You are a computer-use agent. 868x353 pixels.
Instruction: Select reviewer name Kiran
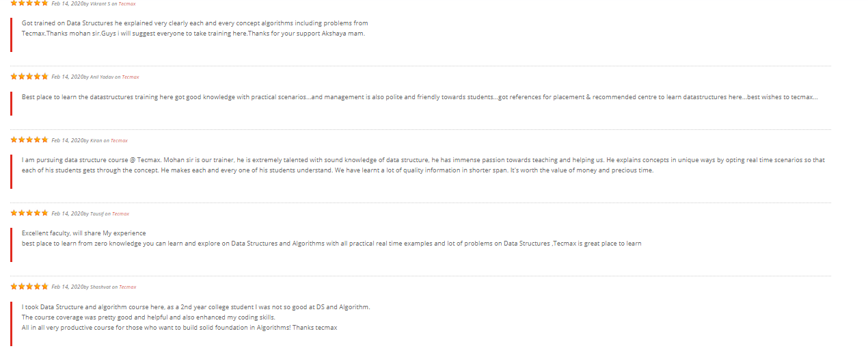pyautogui.click(x=96, y=141)
